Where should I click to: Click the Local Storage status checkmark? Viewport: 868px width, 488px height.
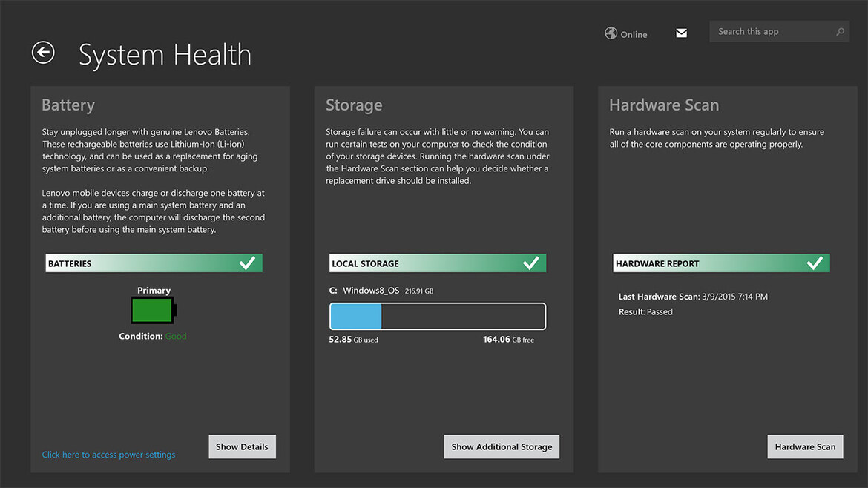(531, 263)
